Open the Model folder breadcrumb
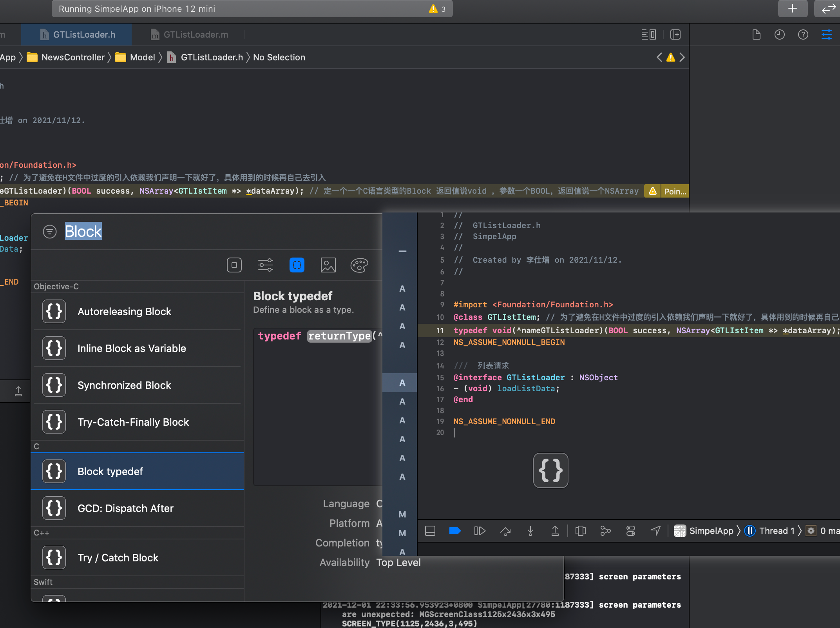 coord(142,58)
